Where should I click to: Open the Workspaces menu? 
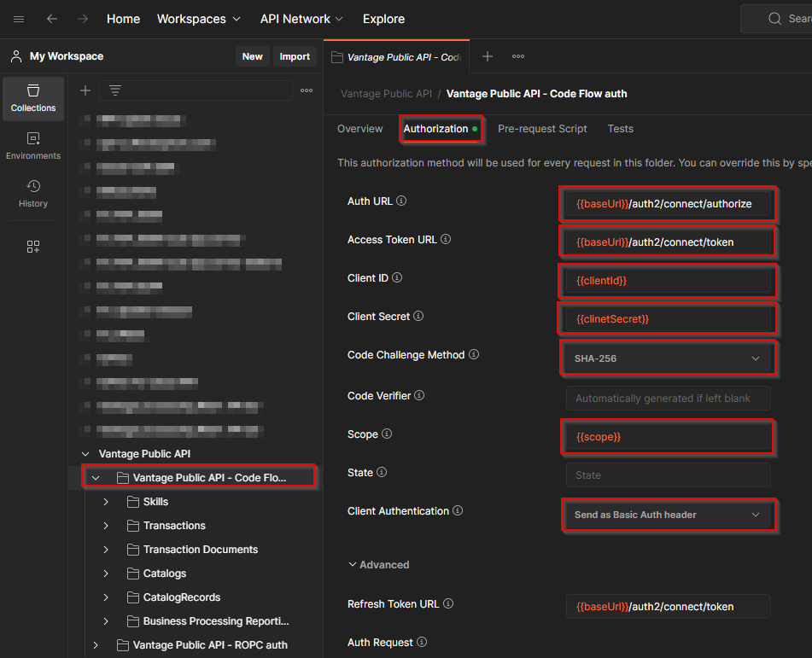pos(199,19)
